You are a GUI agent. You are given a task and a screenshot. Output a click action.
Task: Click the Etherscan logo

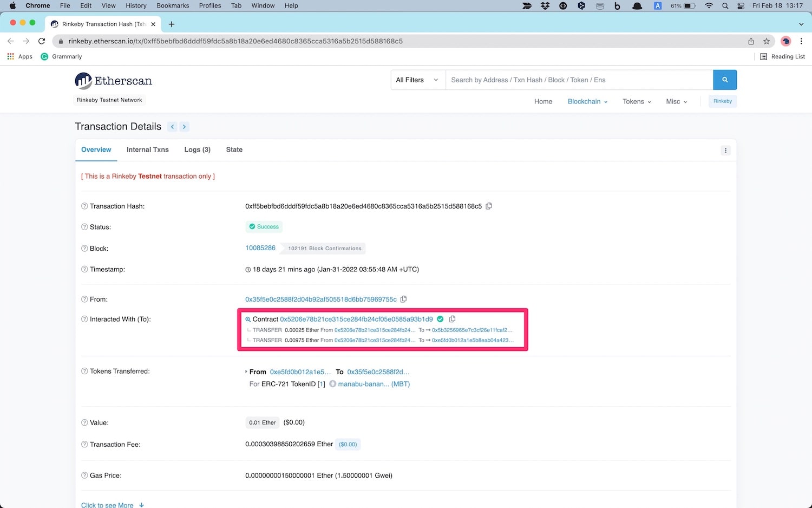(114, 81)
